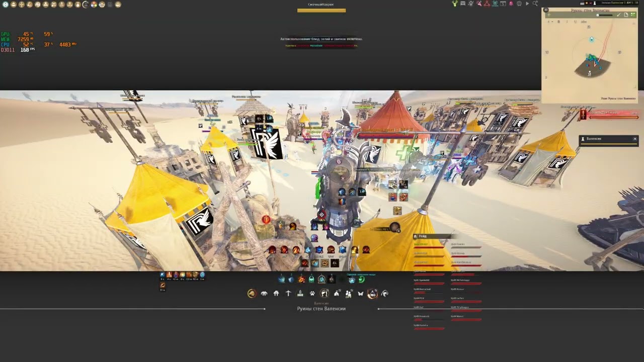Collapse the Валенсия panel arrow
Viewport: 644px width, 362px height.
pyautogui.click(x=635, y=139)
